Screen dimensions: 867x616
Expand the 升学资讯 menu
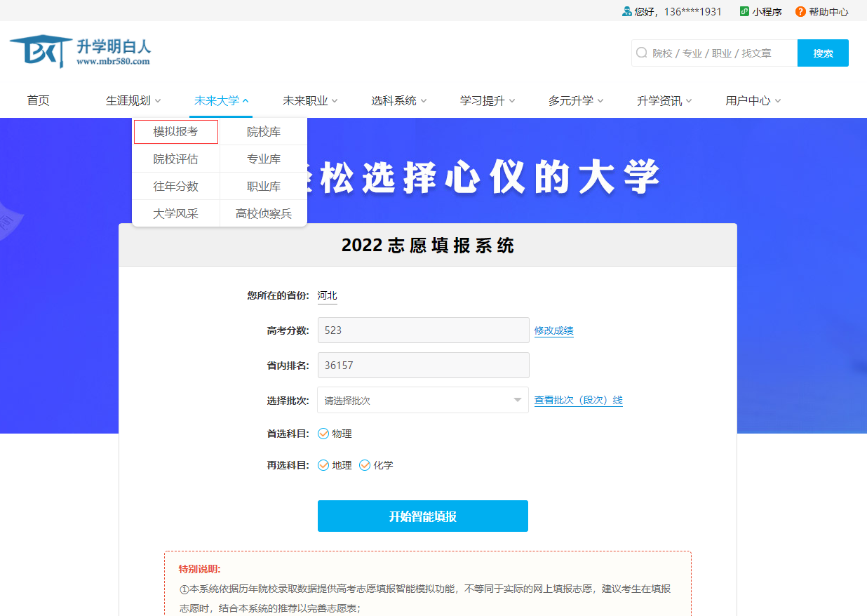[x=664, y=100]
